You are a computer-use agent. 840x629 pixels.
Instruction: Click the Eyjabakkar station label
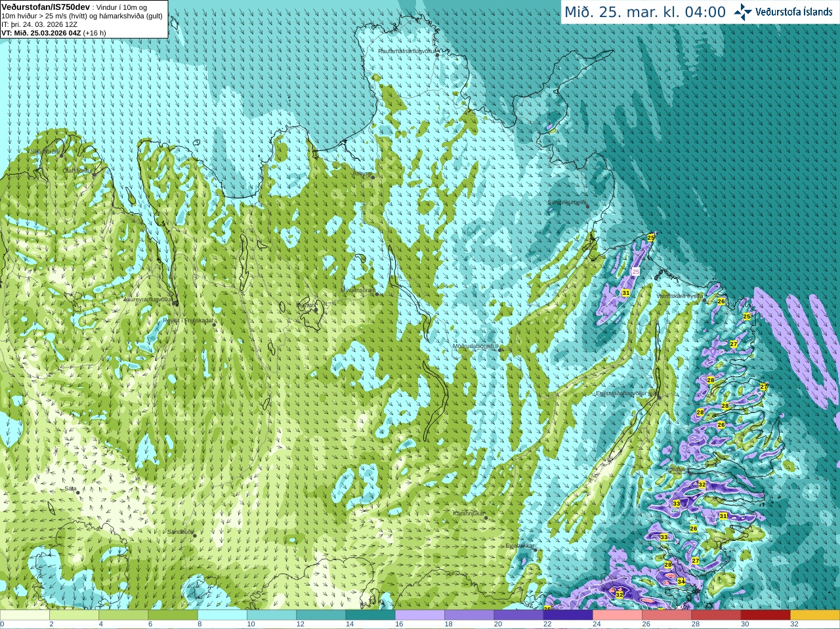click(x=520, y=546)
